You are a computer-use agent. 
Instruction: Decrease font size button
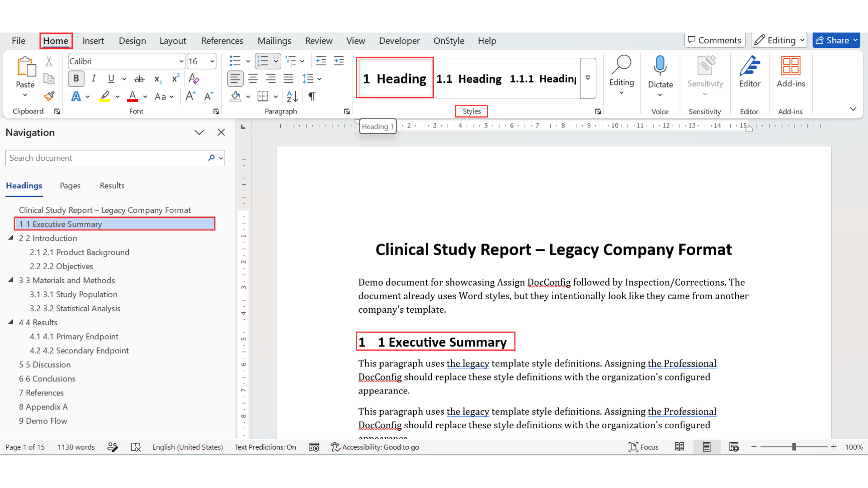(x=208, y=96)
